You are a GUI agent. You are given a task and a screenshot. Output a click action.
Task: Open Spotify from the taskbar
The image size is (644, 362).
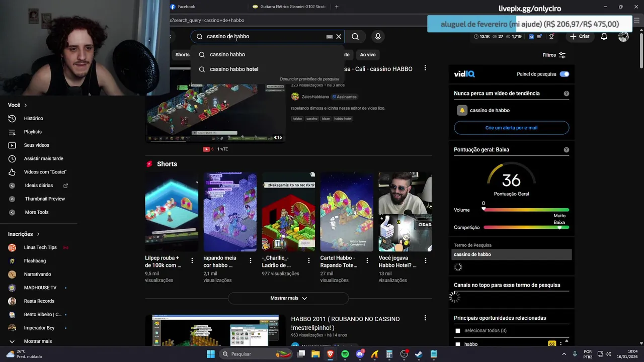(345, 354)
